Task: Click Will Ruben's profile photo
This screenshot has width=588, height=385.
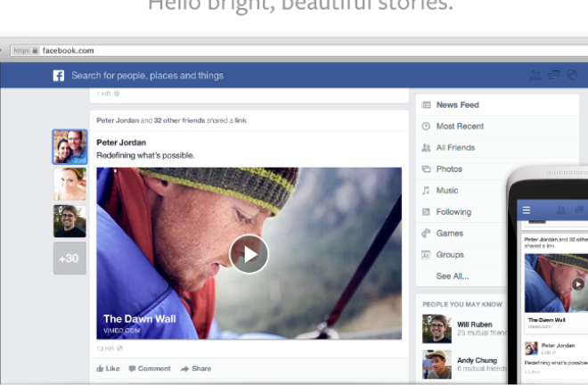Action: tap(437, 329)
